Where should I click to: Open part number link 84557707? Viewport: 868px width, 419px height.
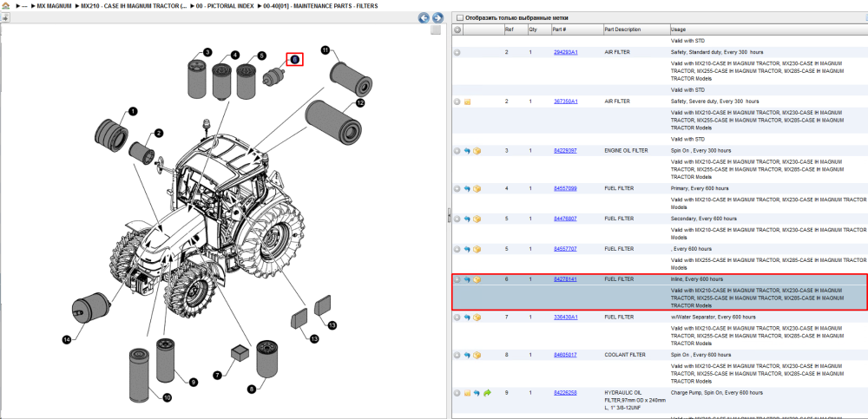(x=565, y=249)
